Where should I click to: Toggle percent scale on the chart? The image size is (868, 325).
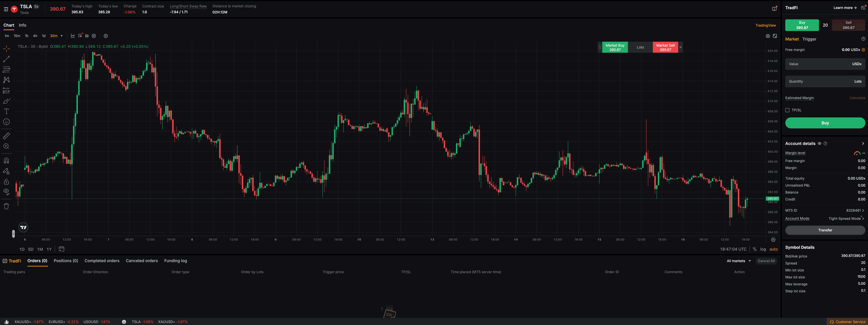755,249
